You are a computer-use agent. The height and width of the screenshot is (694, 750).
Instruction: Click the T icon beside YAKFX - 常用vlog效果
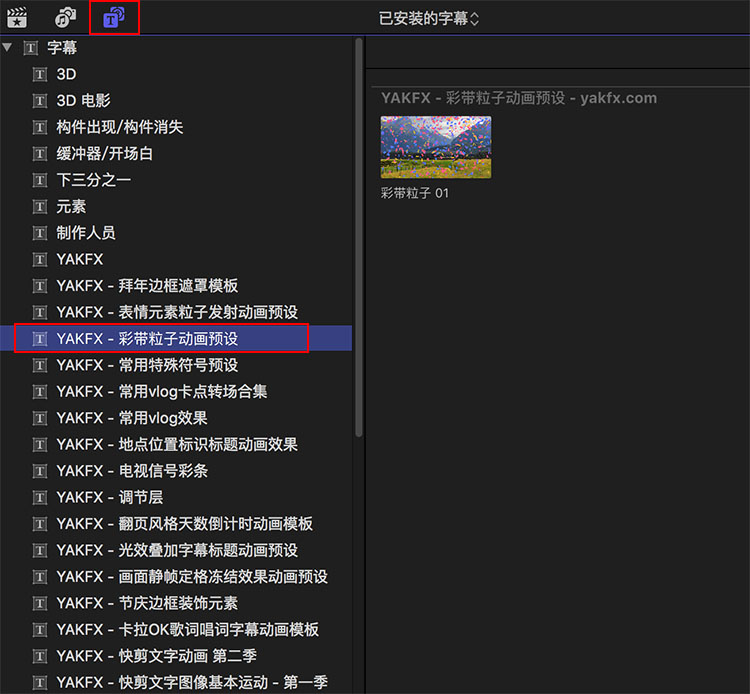pos(40,419)
